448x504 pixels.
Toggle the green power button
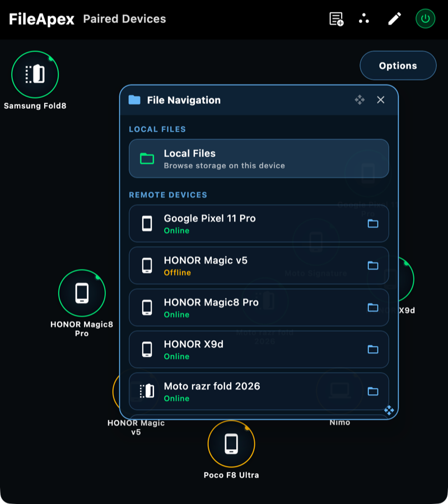coord(425,18)
